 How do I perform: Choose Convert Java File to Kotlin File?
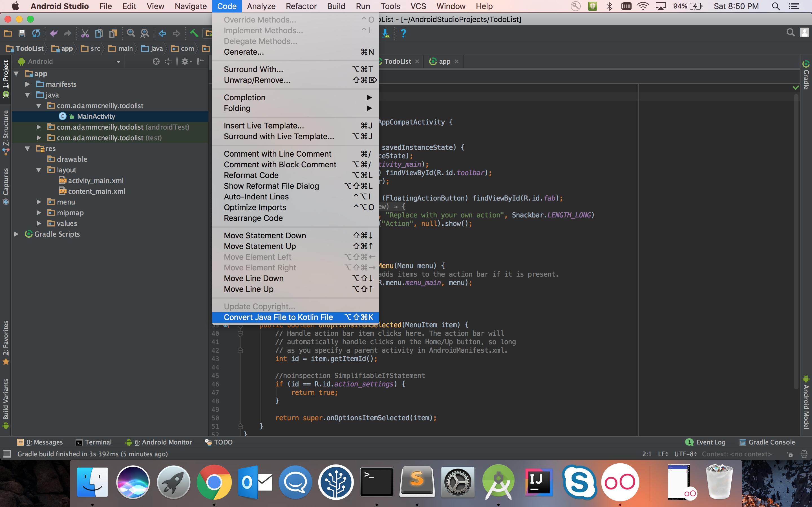[278, 317]
